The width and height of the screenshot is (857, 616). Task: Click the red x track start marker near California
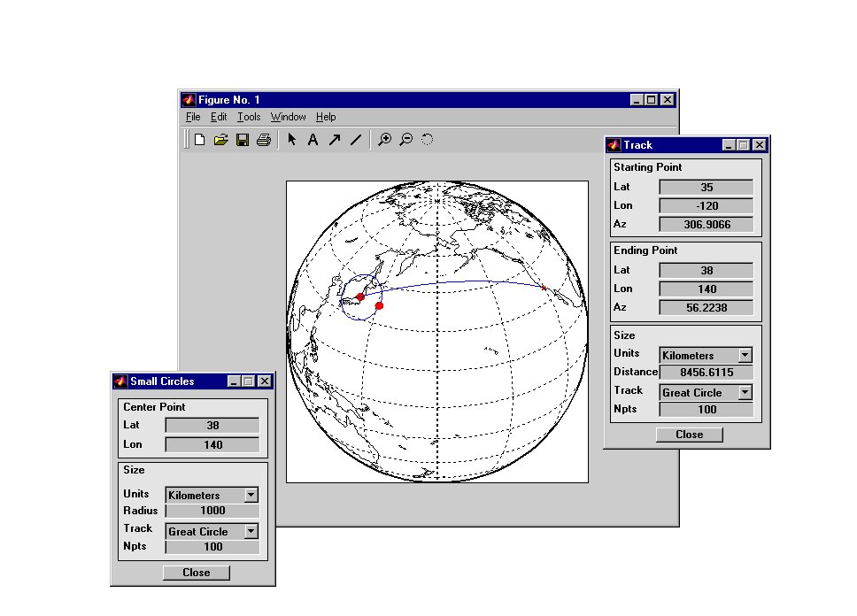click(x=544, y=288)
